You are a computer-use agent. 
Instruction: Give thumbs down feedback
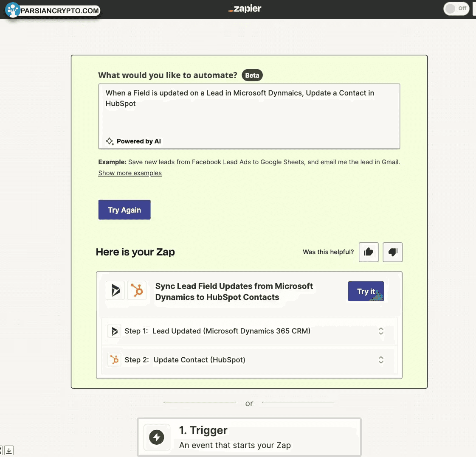tap(392, 252)
